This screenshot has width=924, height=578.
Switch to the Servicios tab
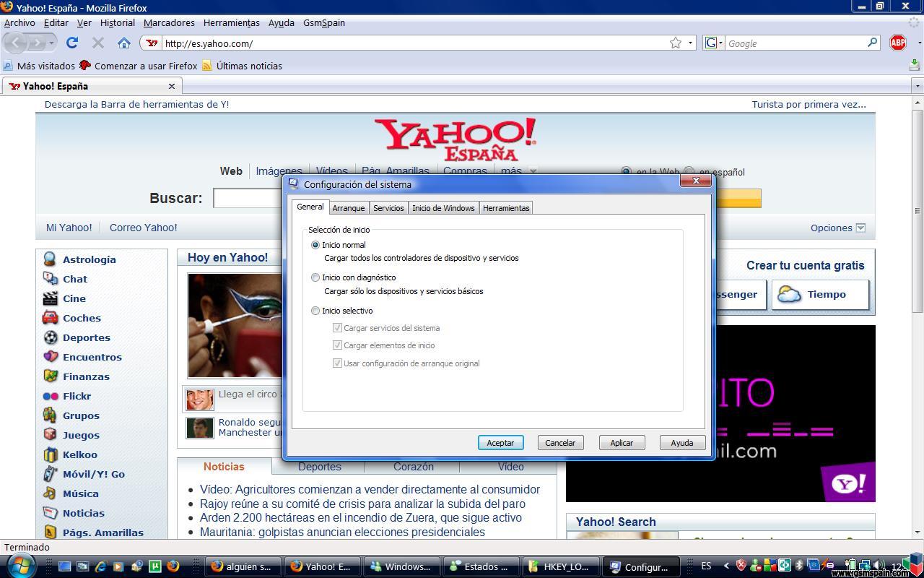[x=388, y=208]
